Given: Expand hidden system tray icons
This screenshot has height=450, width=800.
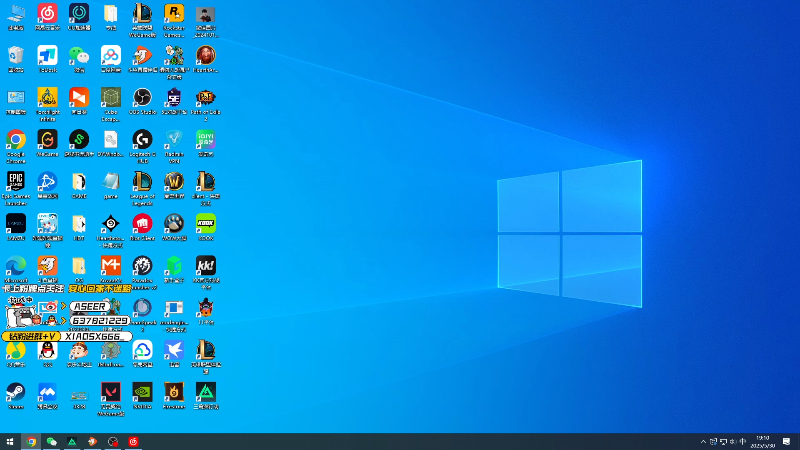Looking at the screenshot, I should point(703,442).
